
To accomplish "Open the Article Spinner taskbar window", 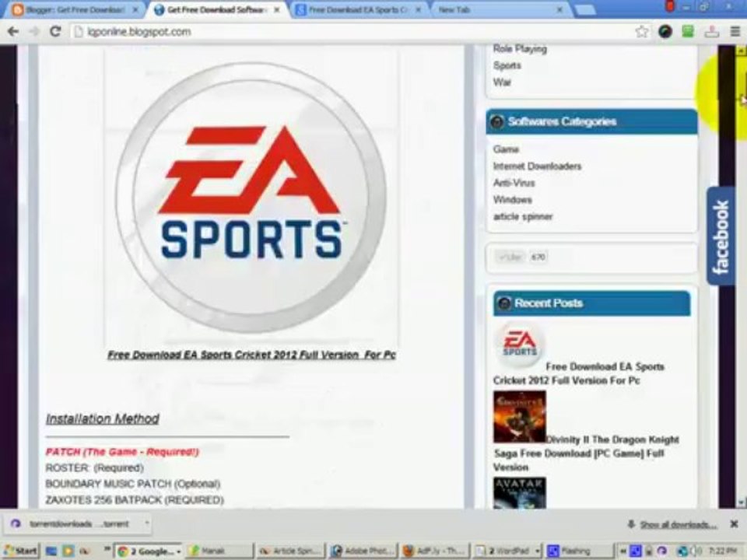I will pyautogui.click(x=290, y=551).
